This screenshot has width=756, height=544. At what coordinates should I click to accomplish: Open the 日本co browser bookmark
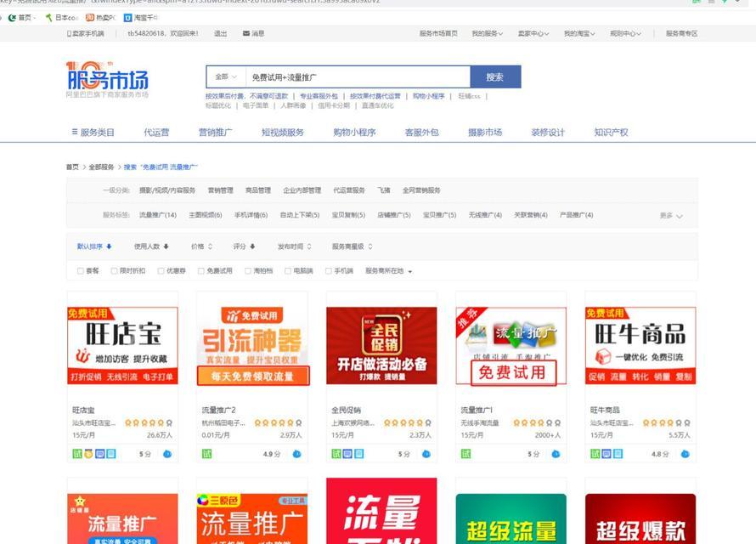tap(61, 18)
